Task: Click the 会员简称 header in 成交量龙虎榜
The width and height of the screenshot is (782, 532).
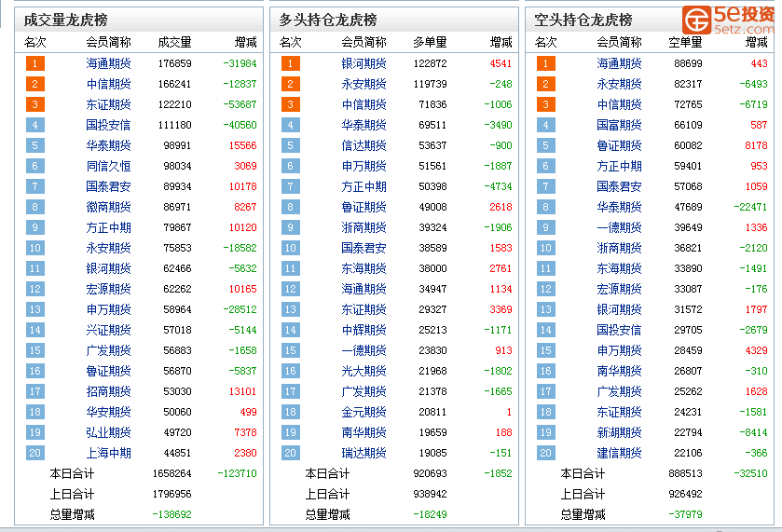Action: tap(108, 42)
